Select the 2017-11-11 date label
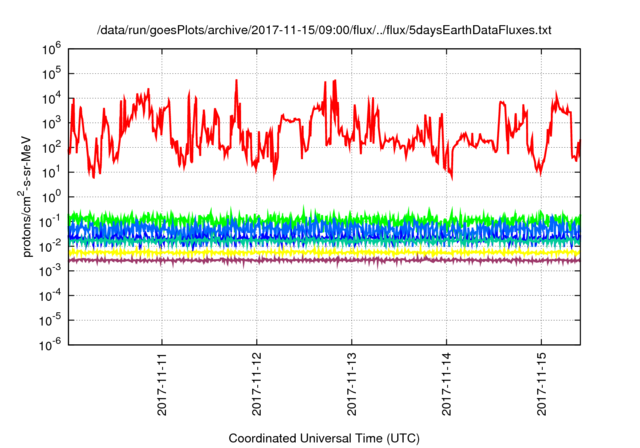Image resolution: width=640 pixels, height=448 pixels. point(162,384)
